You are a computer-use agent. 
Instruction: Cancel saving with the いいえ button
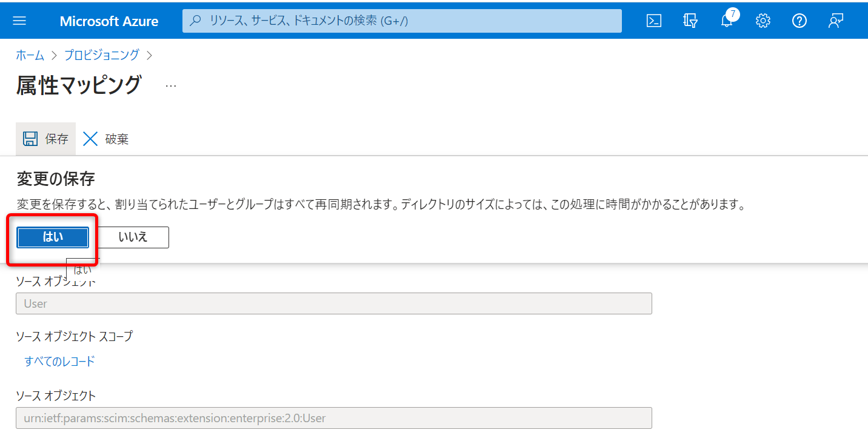pyautogui.click(x=133, y=237)
